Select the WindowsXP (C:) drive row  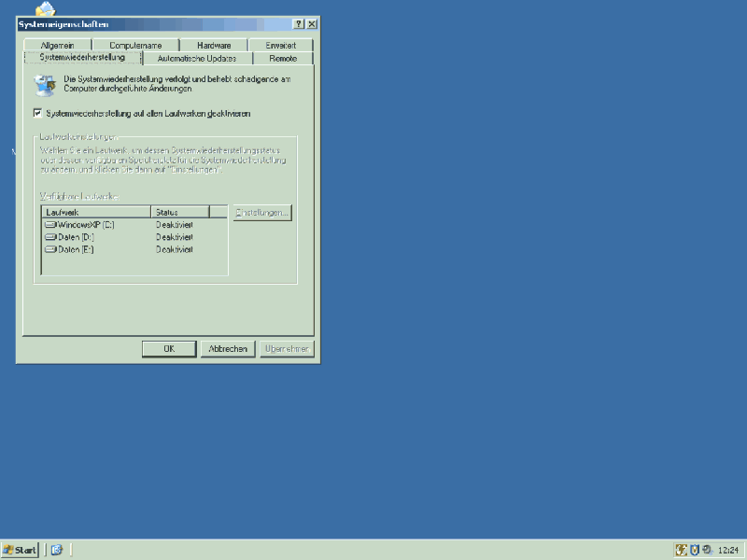pyautogui.click(x=134, y=225)
